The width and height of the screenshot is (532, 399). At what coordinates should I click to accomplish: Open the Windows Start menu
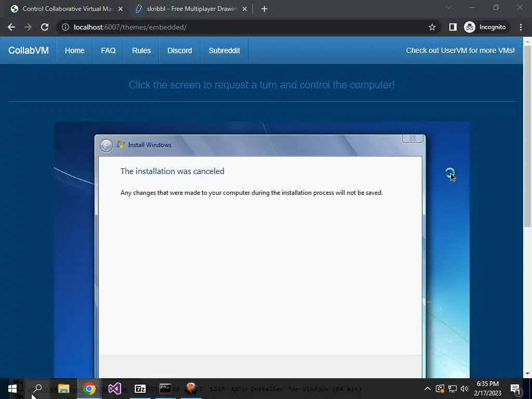(12, 389)
